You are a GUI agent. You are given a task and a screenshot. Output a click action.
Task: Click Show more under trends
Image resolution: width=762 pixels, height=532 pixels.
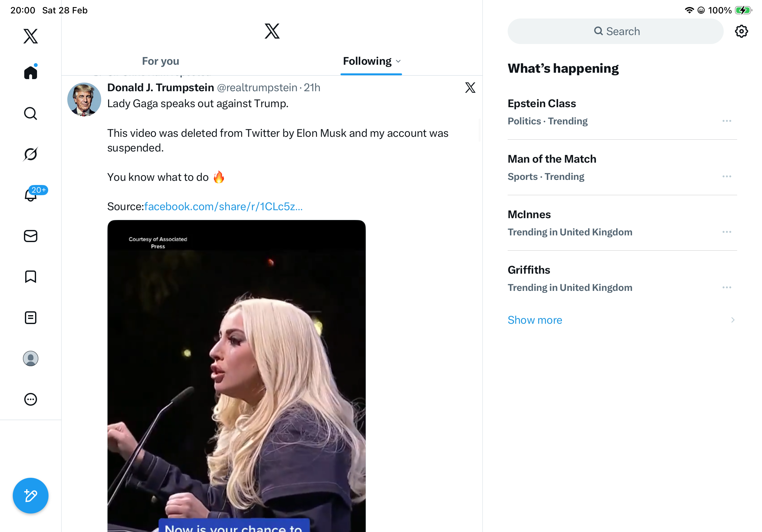[x=535, y=320]
